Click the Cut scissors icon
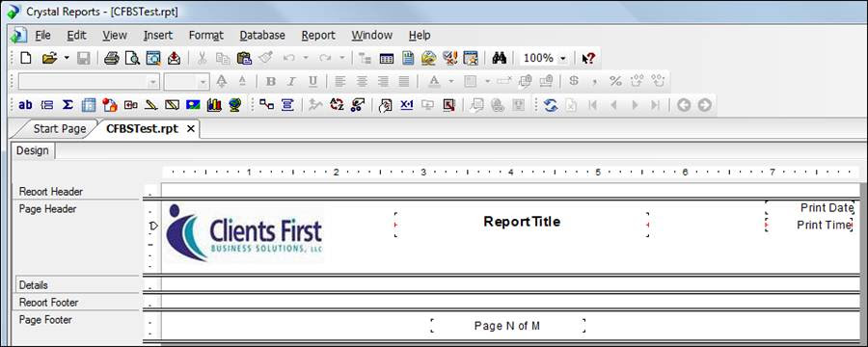The image size is (868, 347). click(x=203, y=58)
